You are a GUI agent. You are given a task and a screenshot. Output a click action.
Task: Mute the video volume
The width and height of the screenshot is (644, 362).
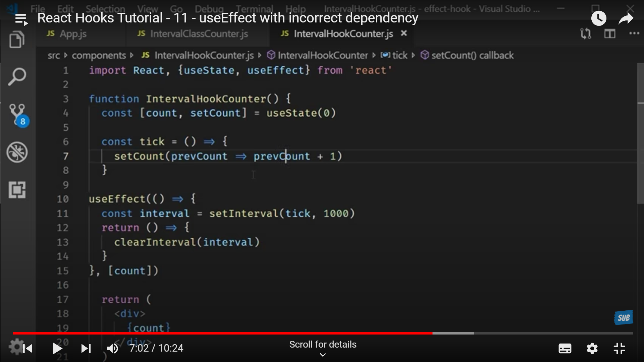tap(113, 349)
